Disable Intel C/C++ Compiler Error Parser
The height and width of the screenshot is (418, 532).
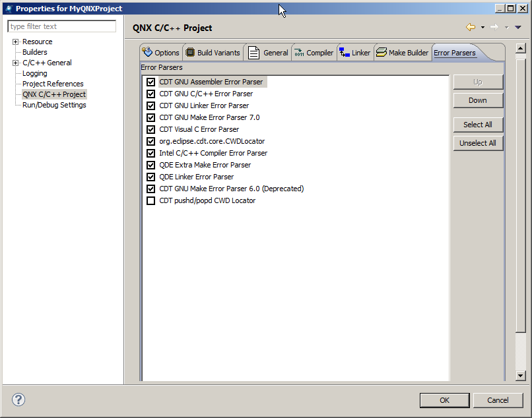[x=151, y=153]
